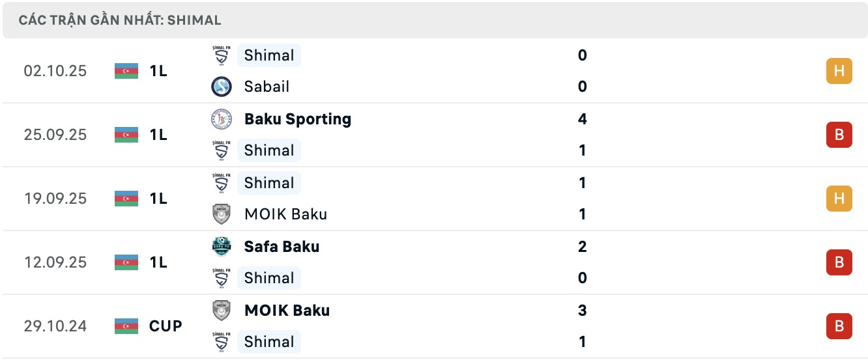Screen dimensions: 868x362
Task: Click Azerbaijan flag on the 25.09.25 row
Action: pyautogui.click(x=126, y=135)
